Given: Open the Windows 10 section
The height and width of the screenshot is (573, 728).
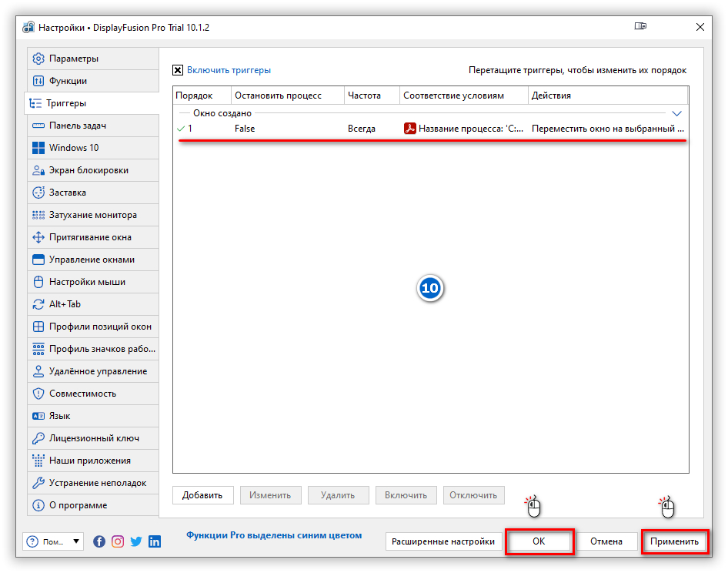Looking at the screenshot, I should click(x=93, y=148).
